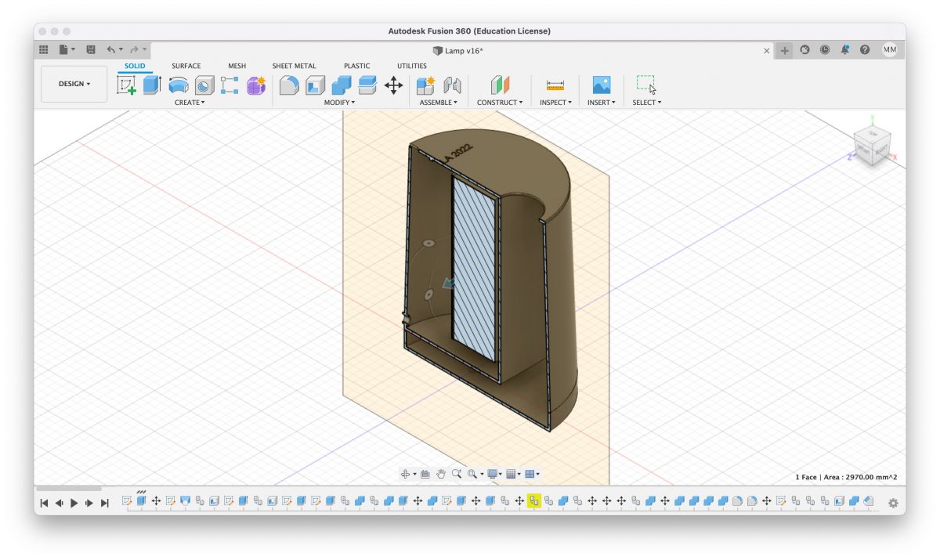The image size is (940, 560).
Task: Click the New Component icon
Action: pyautogui.click(x=426, y=85)
